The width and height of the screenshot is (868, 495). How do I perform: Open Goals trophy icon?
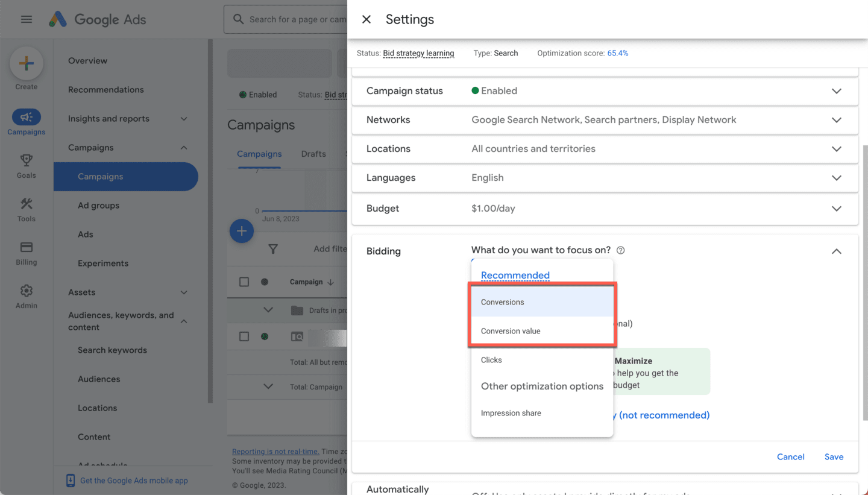27,160
